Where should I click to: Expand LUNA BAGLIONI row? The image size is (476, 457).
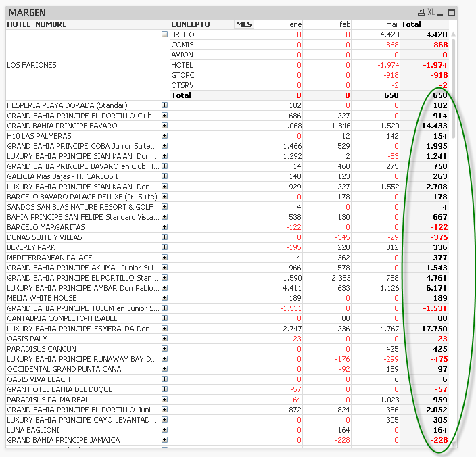(164, 430)
